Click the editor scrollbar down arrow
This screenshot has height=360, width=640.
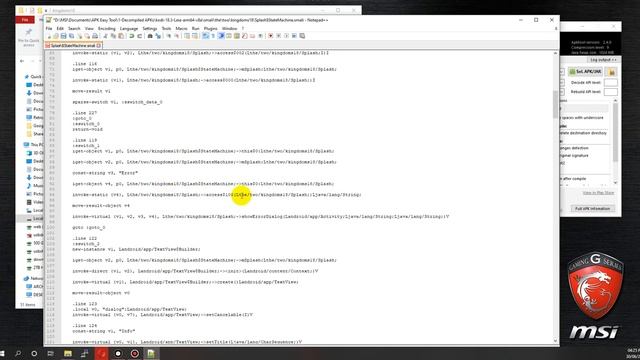coord(556,340)
